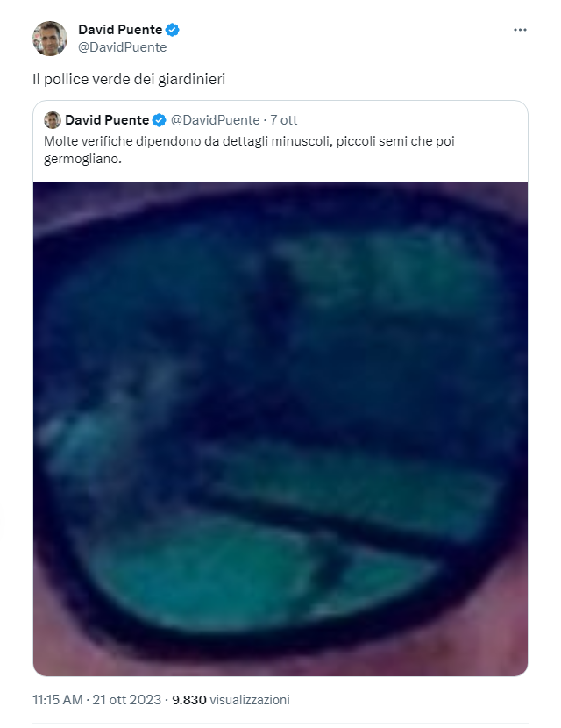561x728 pixels.
Task: Click the "visualizzazioni" label
Action: tap(250, 700)
